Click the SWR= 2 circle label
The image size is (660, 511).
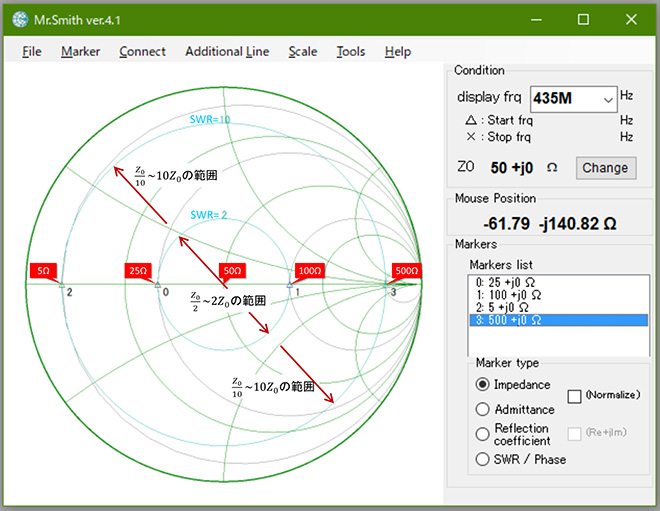pos(208,215)
